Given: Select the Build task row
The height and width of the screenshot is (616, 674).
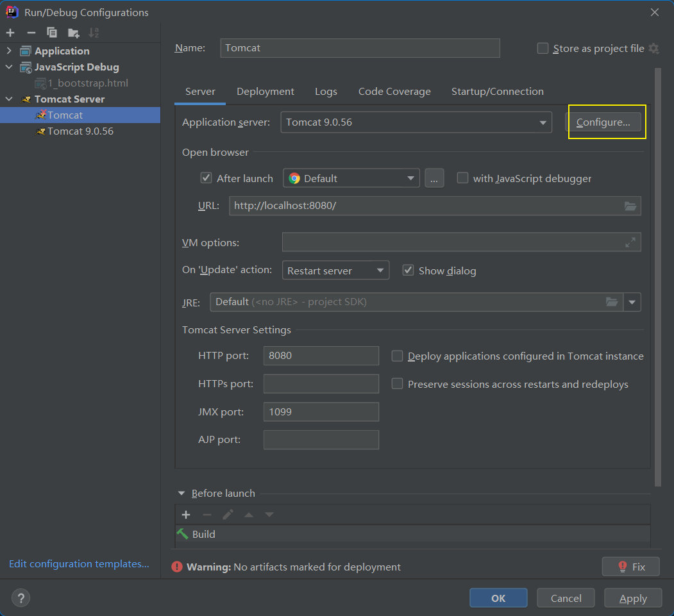Looking at the screenshot, I should 412,534.
